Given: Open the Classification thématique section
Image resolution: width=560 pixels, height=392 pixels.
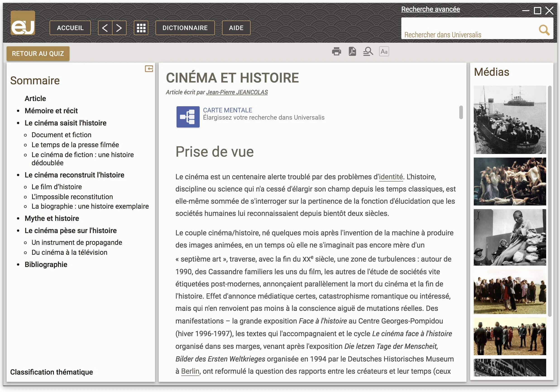Looking at the screenshot, I should tap(51, 372).
